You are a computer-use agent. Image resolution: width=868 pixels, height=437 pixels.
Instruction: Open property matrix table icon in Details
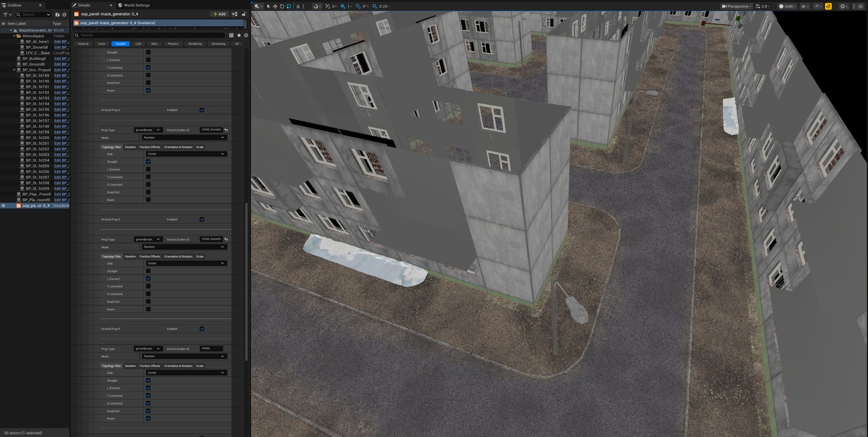click(231, 35)
